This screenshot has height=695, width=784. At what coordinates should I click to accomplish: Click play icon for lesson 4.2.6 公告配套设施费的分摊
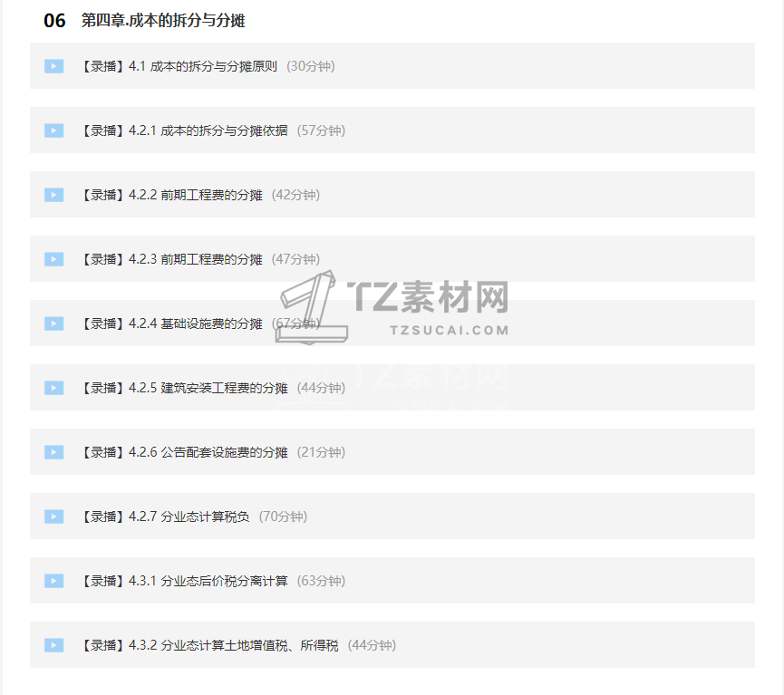point(54,452)
